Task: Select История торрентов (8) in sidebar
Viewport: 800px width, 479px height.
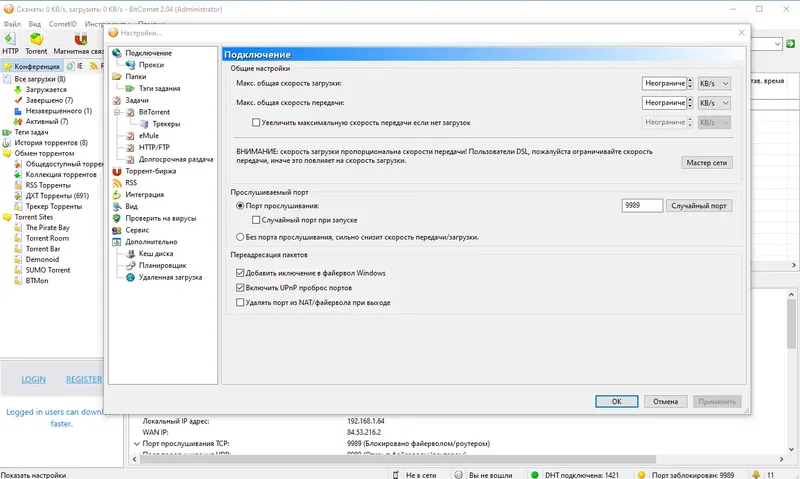Action: pos(51,143)
